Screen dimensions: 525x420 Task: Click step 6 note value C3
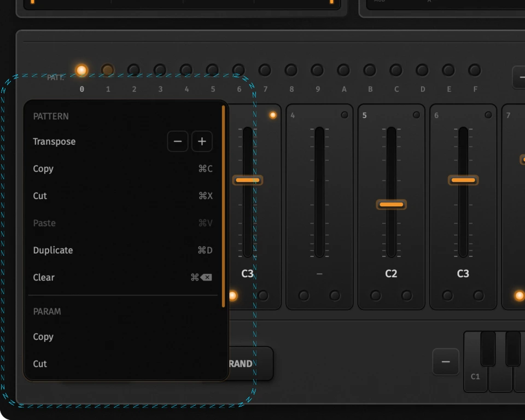pos(463,273)
